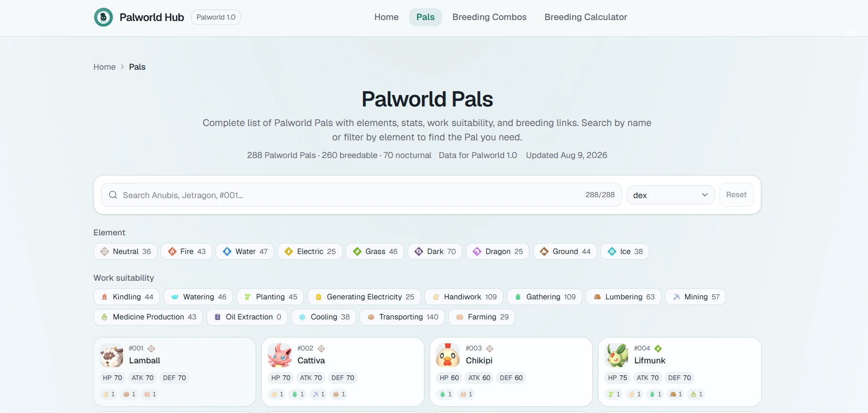Open the Lamball pal name link
This screenshot has width=868, height=413.
pyautogui.click(x=145, y=360)
